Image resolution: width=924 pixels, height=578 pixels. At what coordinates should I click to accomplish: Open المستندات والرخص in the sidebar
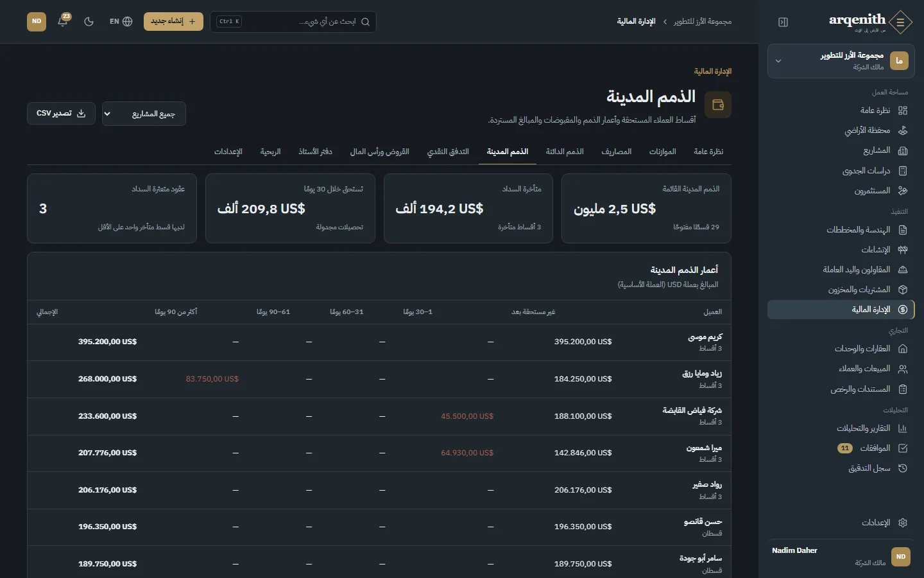pyautogui.click(x=841, y=389)
